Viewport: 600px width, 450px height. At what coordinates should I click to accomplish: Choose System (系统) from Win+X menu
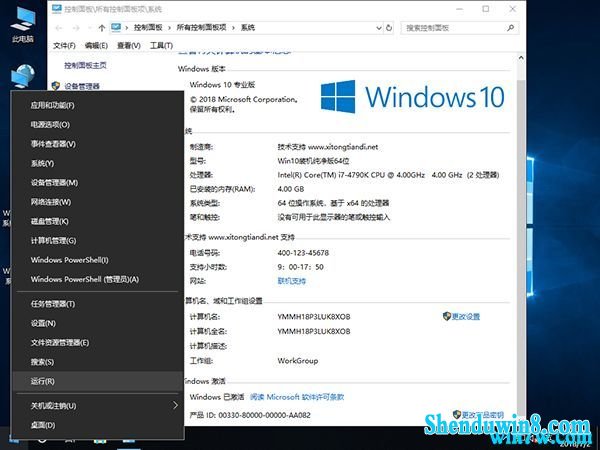click(x=98, y=163)
